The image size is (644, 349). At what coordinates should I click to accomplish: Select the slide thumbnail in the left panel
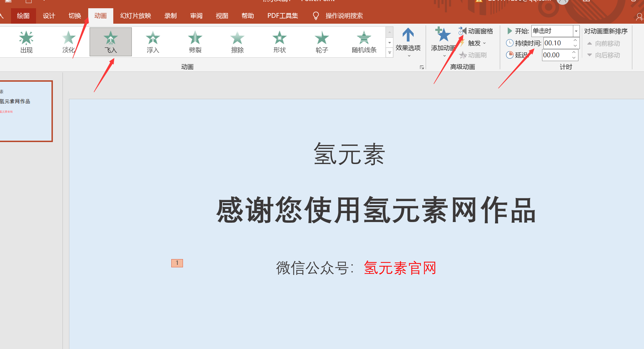tap(26, 111)
